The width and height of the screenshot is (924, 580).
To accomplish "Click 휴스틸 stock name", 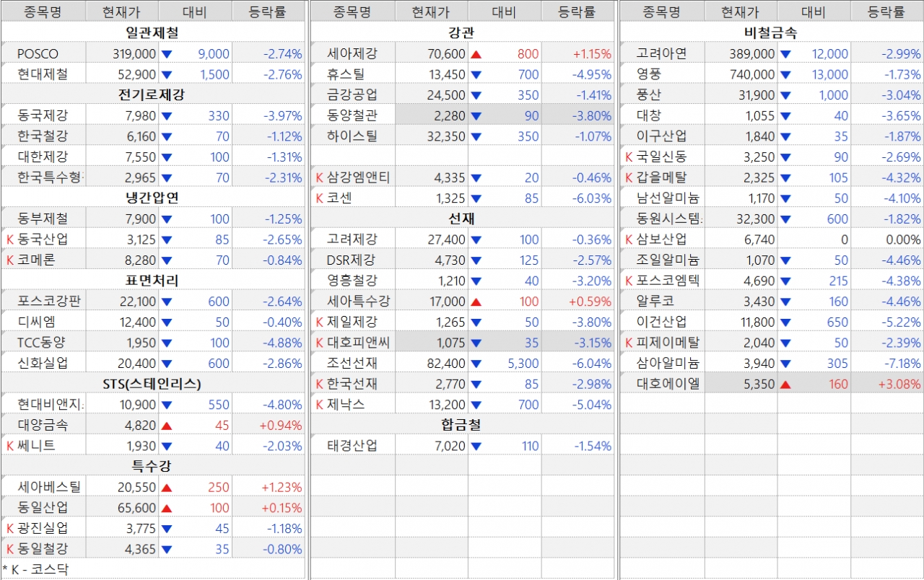I will click(346, 74).
